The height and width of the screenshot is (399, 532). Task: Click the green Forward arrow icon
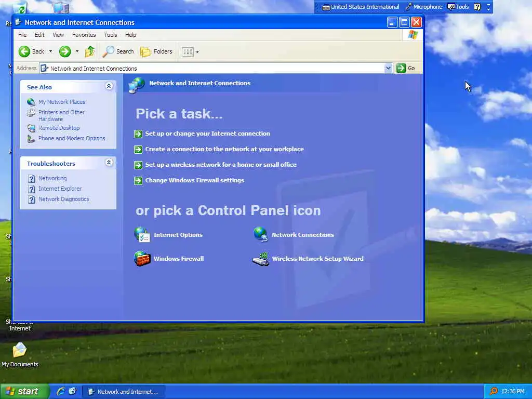pos(65,51)
